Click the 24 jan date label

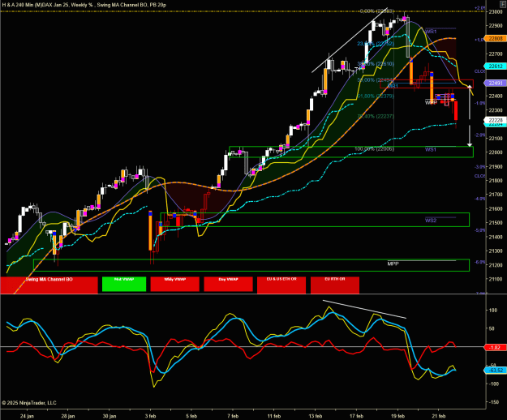click(x=27, y=416)
